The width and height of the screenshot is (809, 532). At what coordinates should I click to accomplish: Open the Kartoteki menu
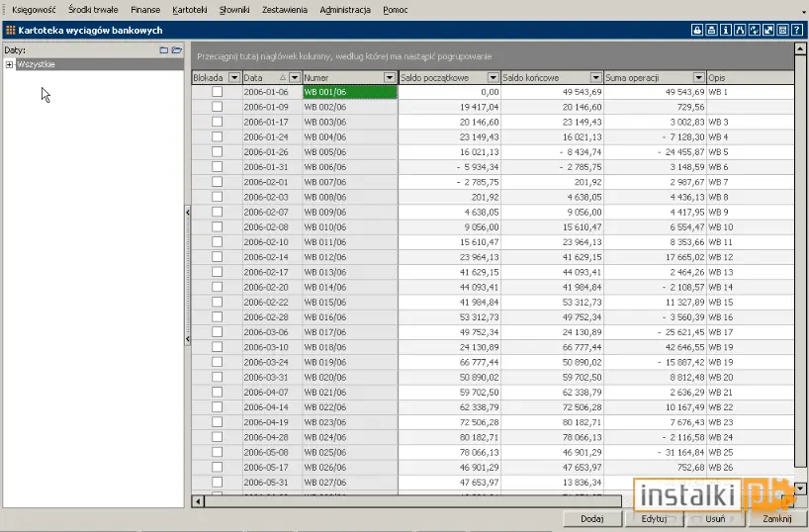[x=189, y=10]
